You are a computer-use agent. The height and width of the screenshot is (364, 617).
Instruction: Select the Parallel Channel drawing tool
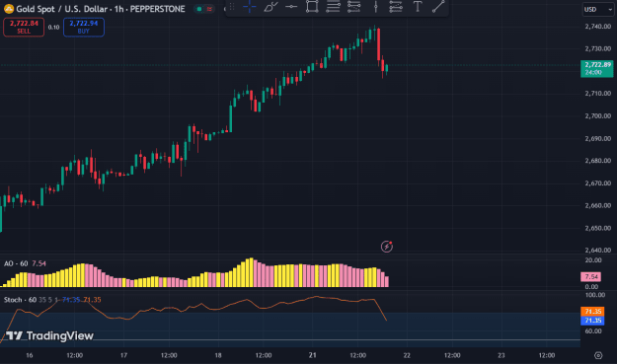(x=333, y=7)
